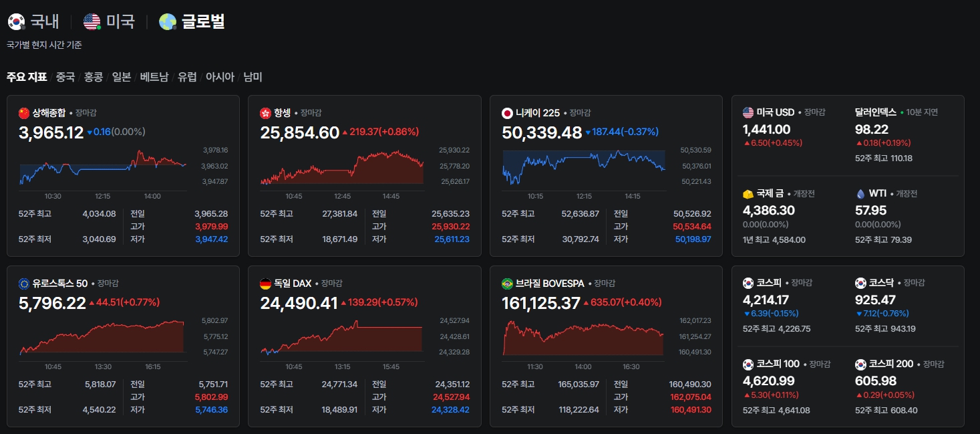Viewport: 980px width, 434px height.
Task: Click the oil drop icon beside WTI
Action: pyautogui.click(x=860, y=194)
